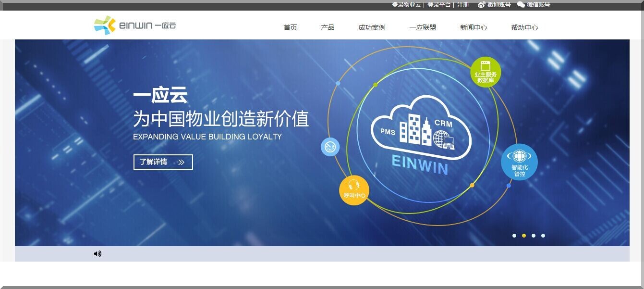Click the small light-blue circular monitoring icon
Screen dimensions: 644x289
(330, 147)
